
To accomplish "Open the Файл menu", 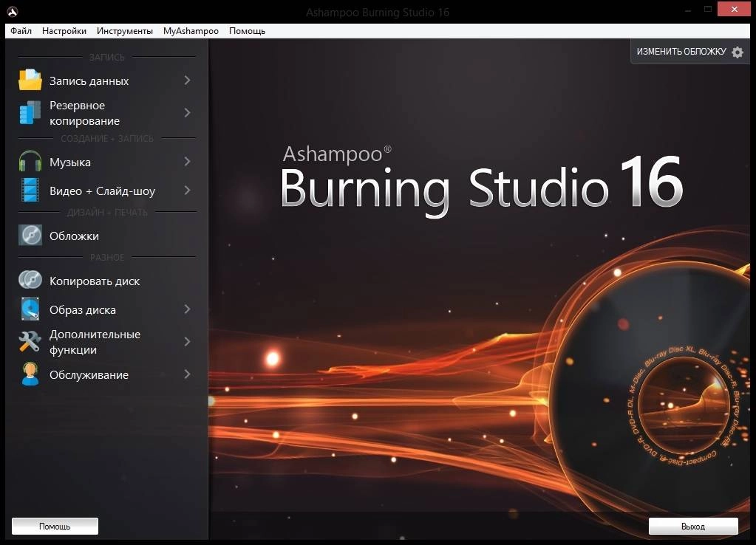I will pyautogui.click(x=21, y=31).
